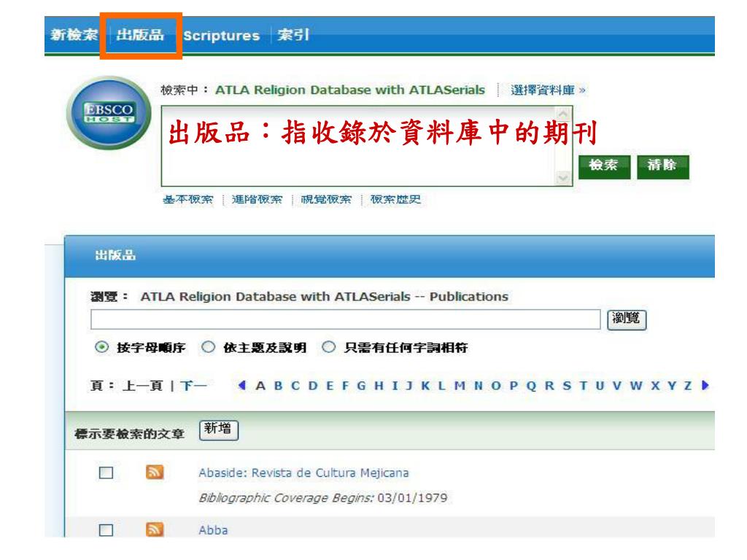Jump to publications starting with D

313,386
